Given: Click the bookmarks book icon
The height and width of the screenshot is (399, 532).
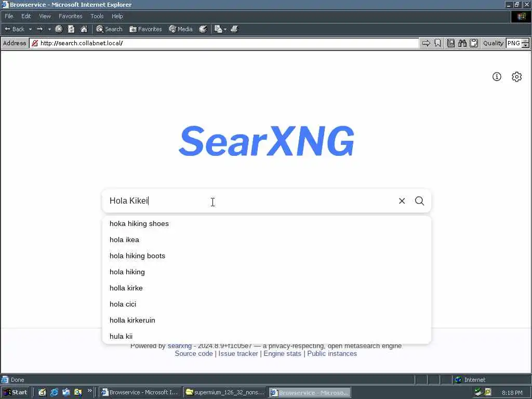Looking at the screenshot, I should (450, 43).
